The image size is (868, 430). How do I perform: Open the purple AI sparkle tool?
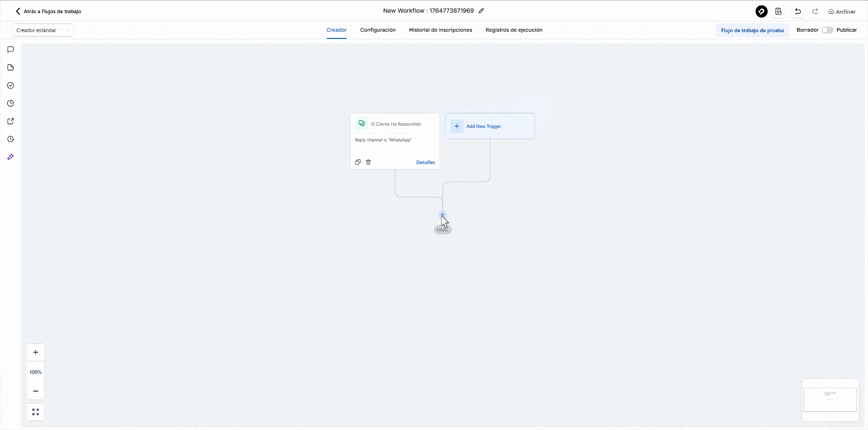point(11,157)
